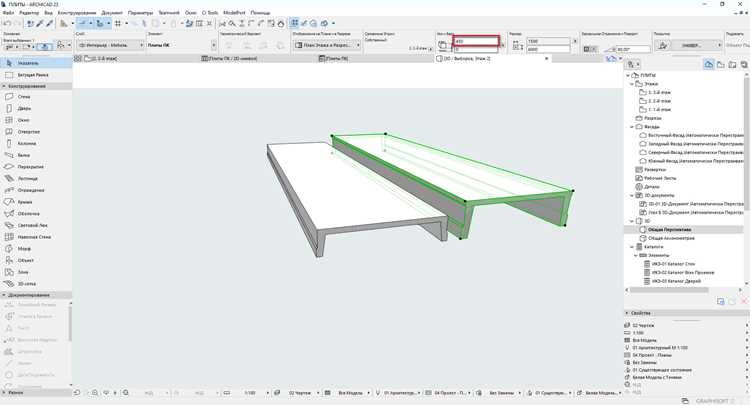
Task: Click the rotation angle field 90.00°
Action: tap(632, 49)
